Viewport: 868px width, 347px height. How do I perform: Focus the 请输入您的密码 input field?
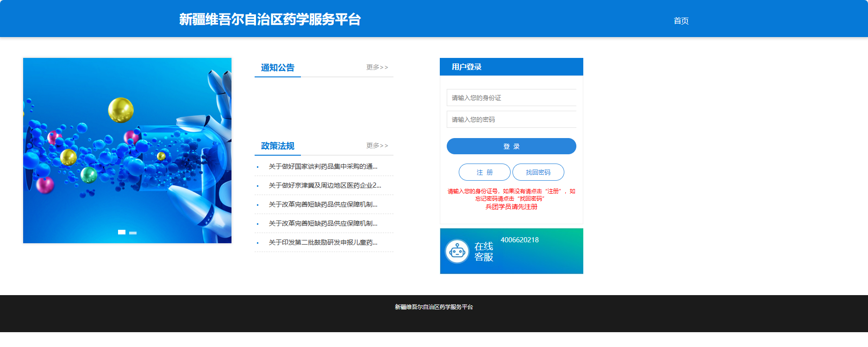(x=512, y=120)
